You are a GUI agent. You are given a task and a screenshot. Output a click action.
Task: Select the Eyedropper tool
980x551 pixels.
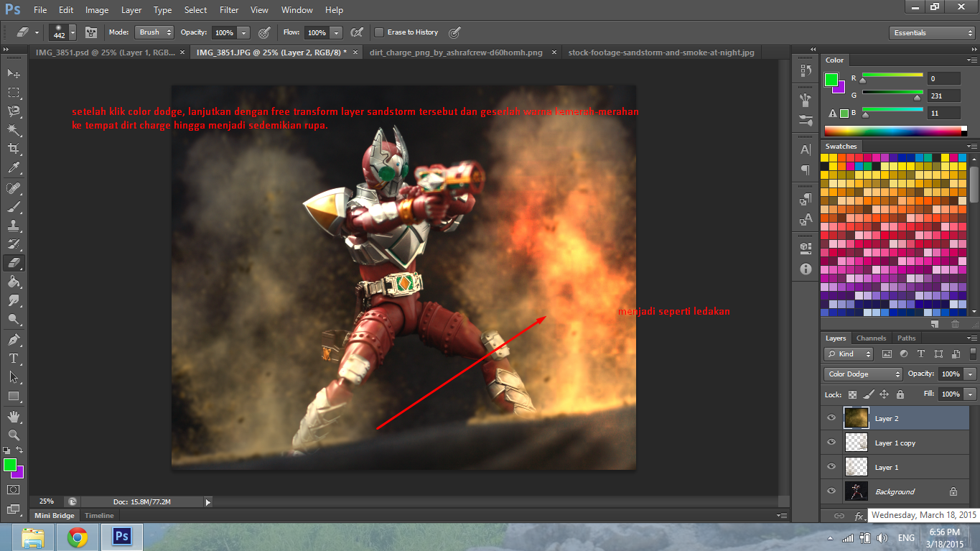[x=11, y=167]
